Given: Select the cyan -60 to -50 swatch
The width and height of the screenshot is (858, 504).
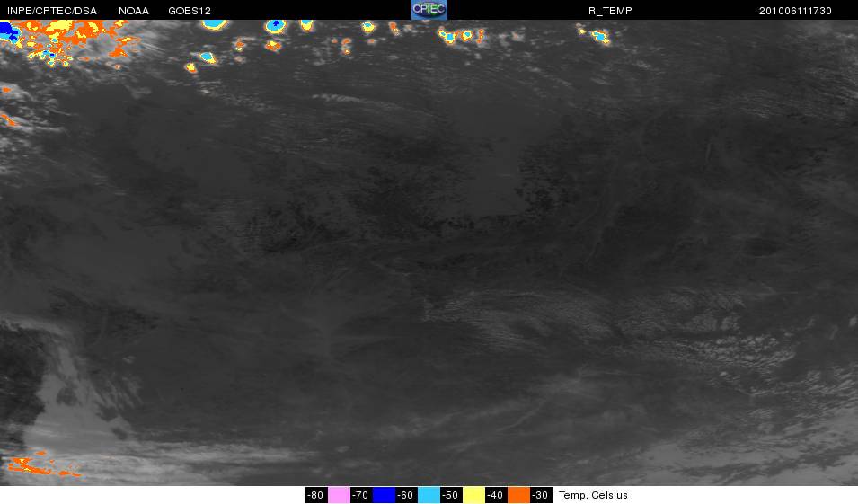Looking at the screenshot, I should pyautogui.click(x=429, y=495).
